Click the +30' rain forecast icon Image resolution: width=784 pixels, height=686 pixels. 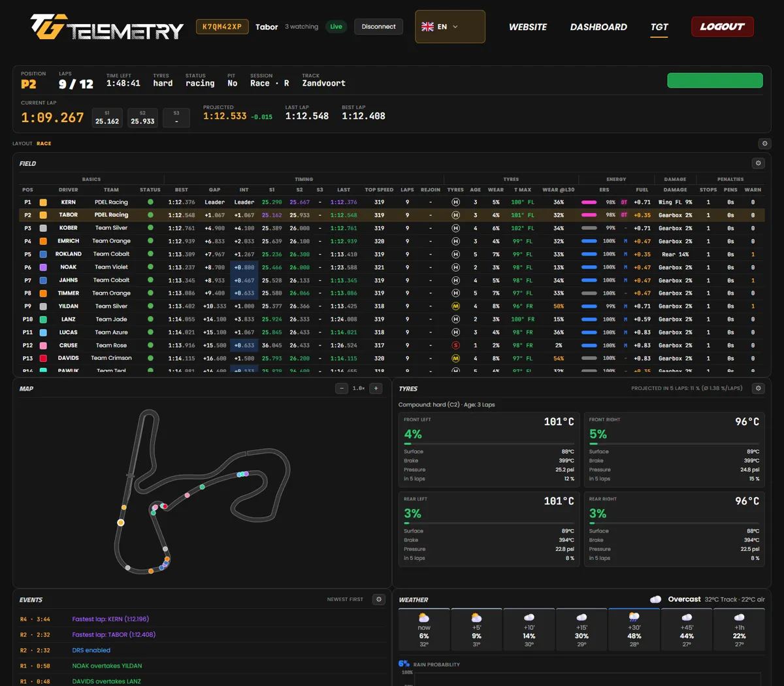[634, 617]
